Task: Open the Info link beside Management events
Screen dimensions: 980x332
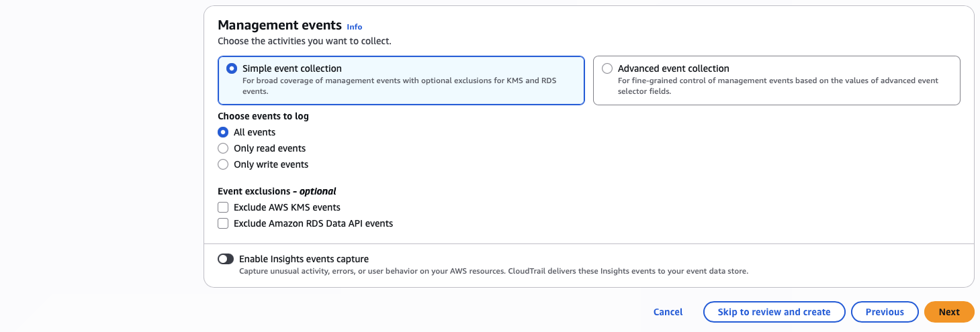Action: click(354, 27)
